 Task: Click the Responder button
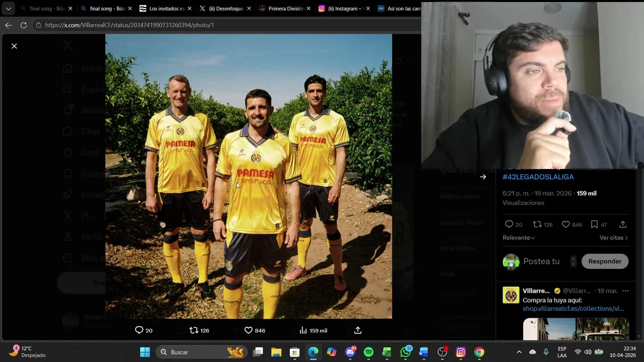click(605, 261)
